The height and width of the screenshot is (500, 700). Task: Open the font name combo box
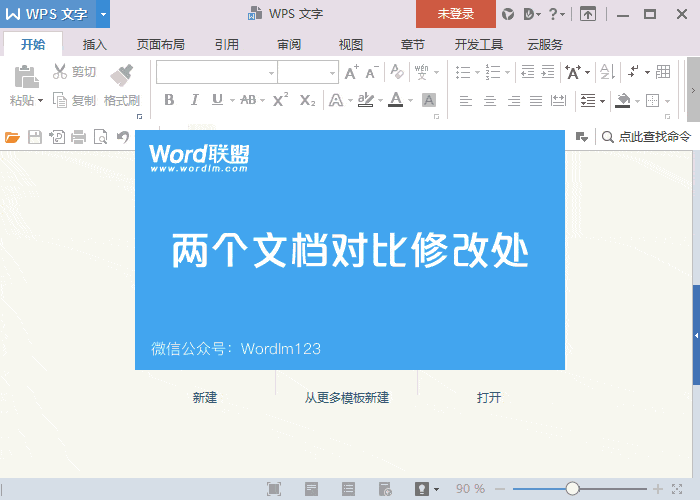(217, 72)
